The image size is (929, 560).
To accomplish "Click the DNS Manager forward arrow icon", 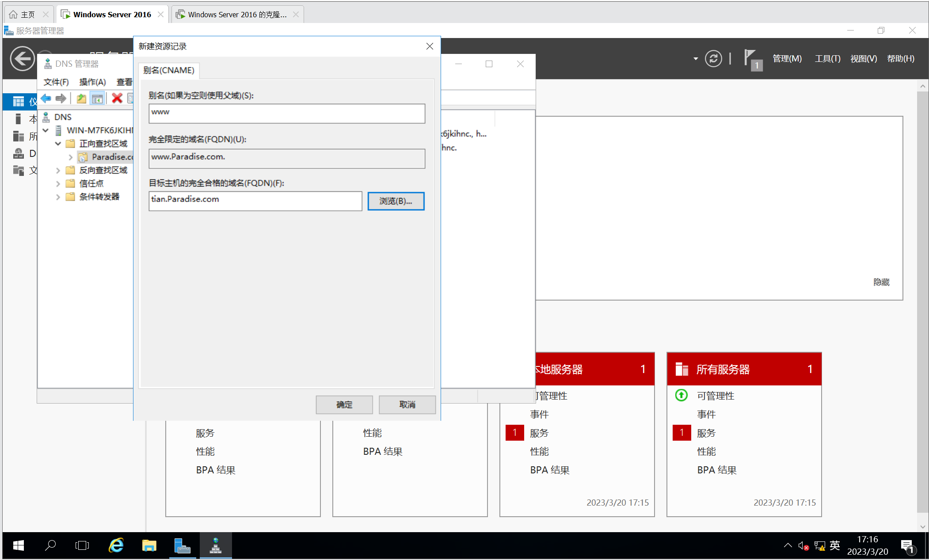I will [x=61, y=98].
